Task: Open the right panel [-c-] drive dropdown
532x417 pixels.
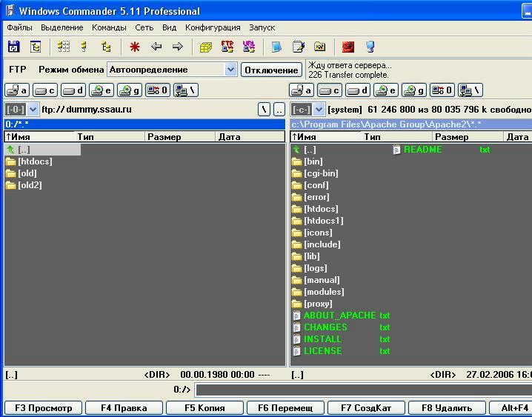Action: click(x=319, y=110)
